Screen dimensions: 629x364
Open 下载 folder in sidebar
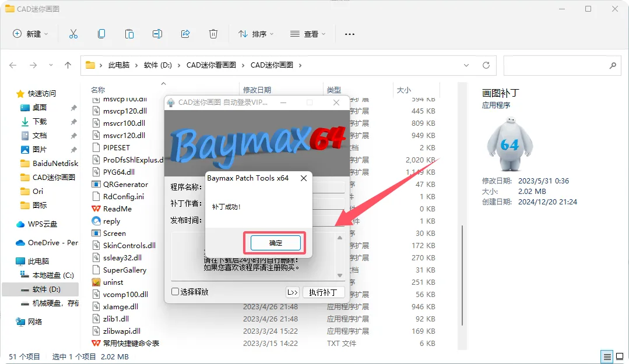click(x=39, y=122)
